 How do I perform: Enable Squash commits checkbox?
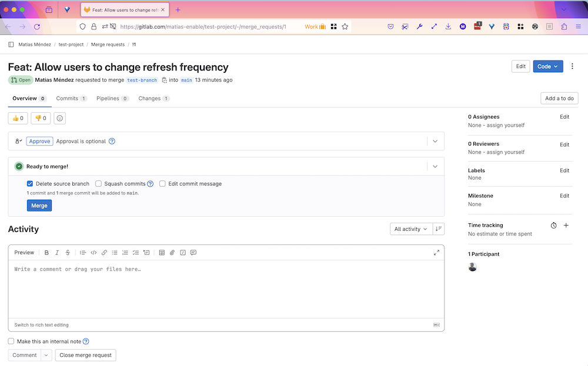tap(98, 183)
